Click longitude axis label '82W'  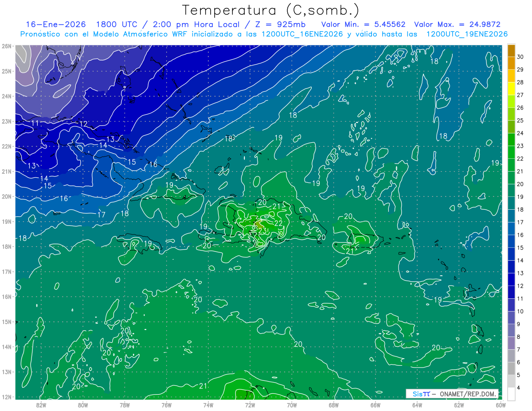[x=41, y=404]
